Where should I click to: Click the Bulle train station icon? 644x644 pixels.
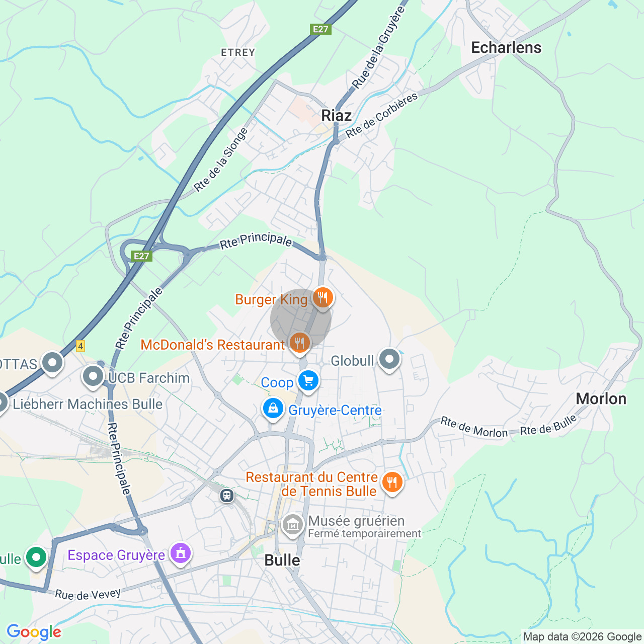[227, 496]
